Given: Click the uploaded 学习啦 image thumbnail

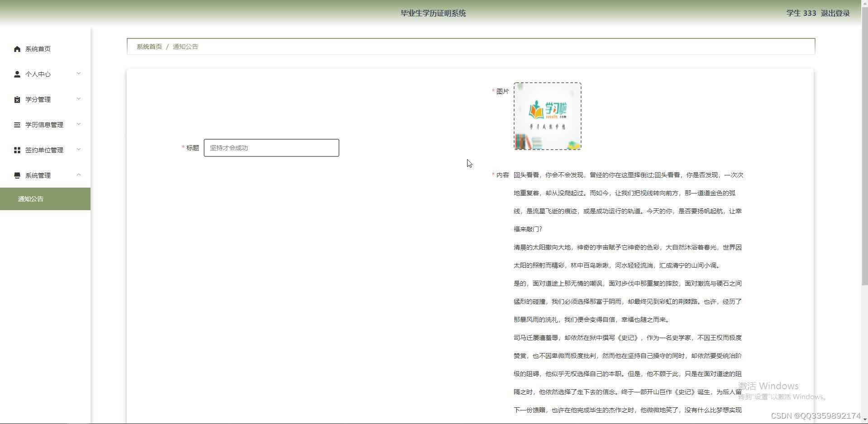Looking at the screenshot, I should (x=548, y=116).
